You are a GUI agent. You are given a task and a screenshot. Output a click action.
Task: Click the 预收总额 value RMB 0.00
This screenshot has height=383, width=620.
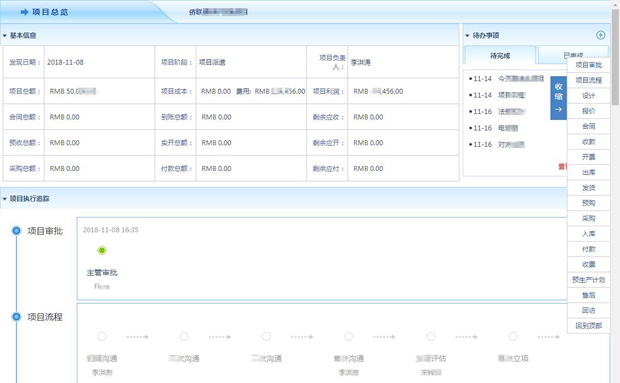point(64,143)
